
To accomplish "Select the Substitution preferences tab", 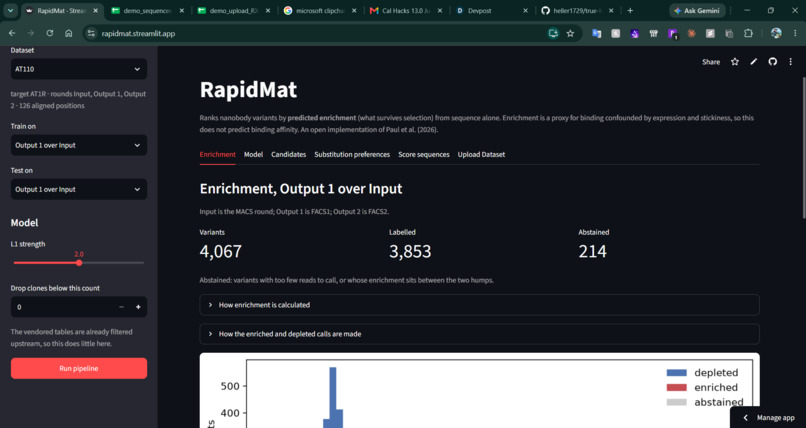I will coord(352,154).
